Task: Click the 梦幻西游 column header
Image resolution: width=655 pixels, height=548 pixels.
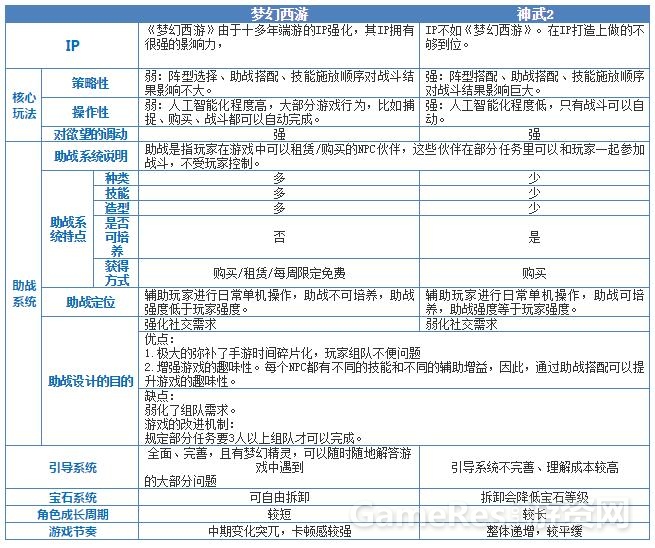Action: click(279, 15)
